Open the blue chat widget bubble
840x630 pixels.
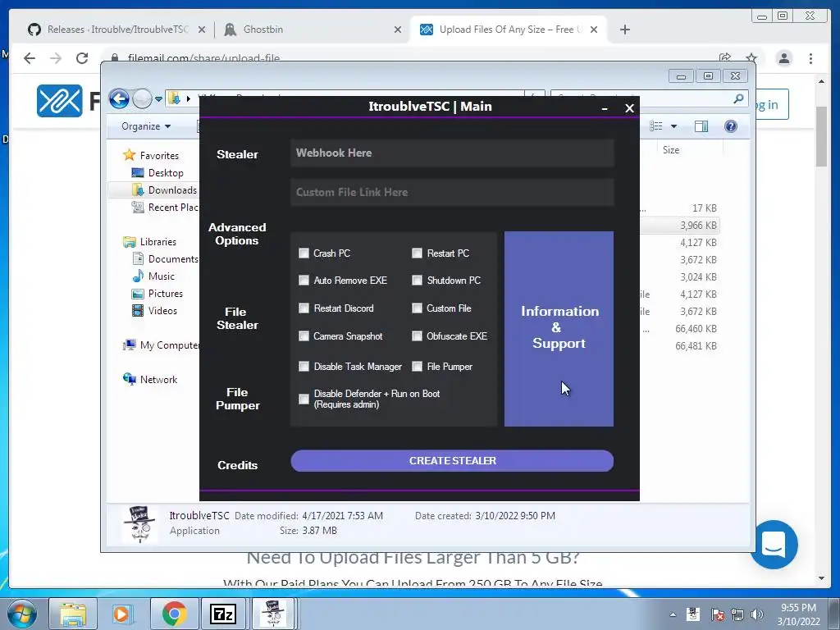pos(774,545)
